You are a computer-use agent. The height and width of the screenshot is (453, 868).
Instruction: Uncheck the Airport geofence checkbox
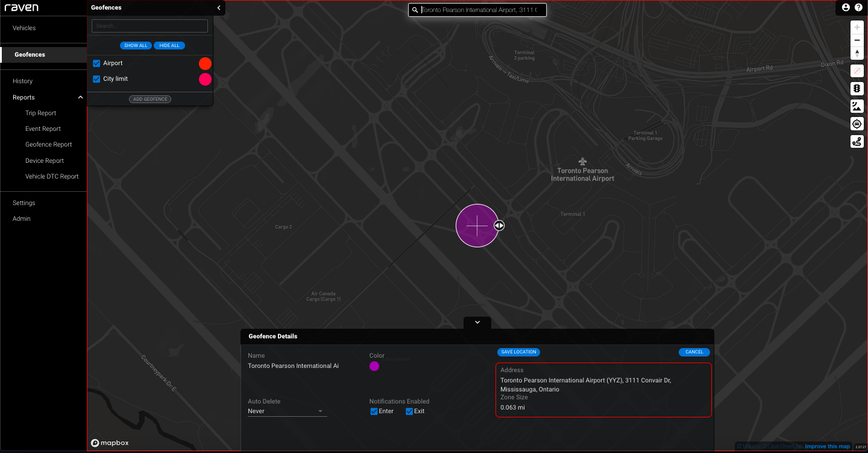pos(96,63)
